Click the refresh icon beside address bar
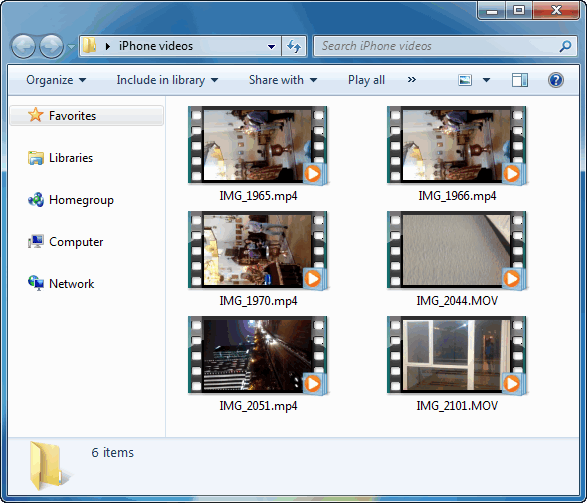 294,46
